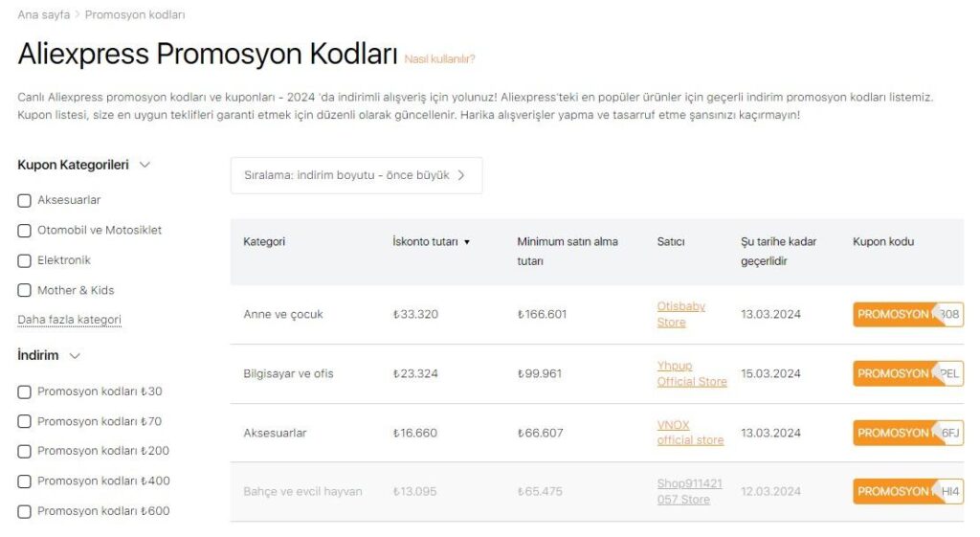
Task: Click Şu tarihe kadar geçerlidir header
Action: [779, 252]
